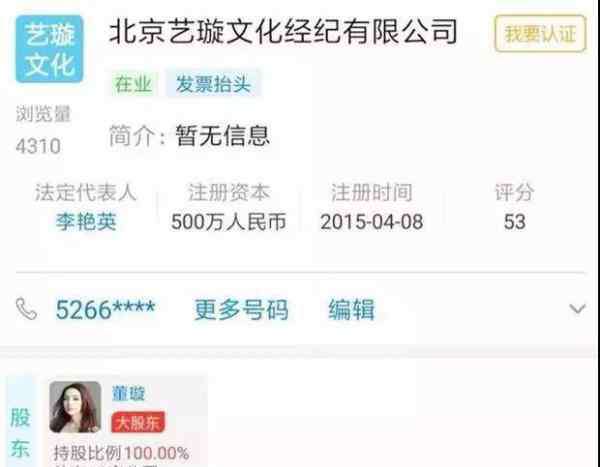Click the 编辑 edit link
Screen dimensions: 600x467
[351, 309]
